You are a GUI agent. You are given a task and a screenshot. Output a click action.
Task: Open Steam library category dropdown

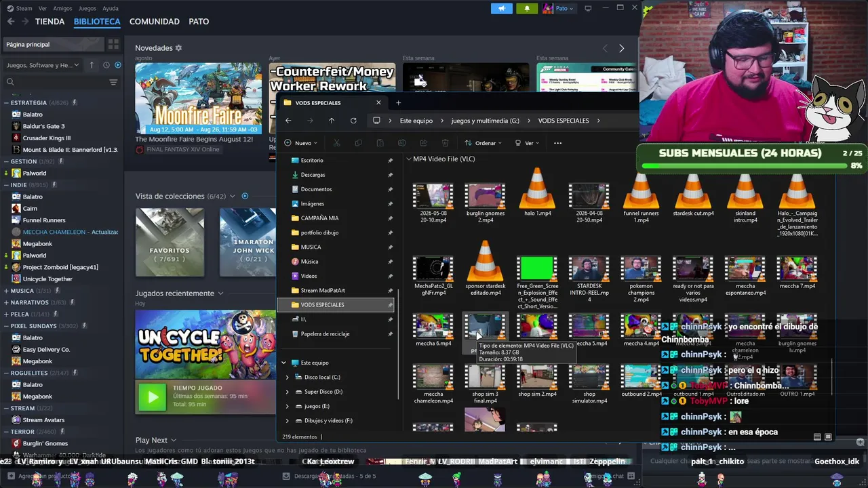[42, 65]
